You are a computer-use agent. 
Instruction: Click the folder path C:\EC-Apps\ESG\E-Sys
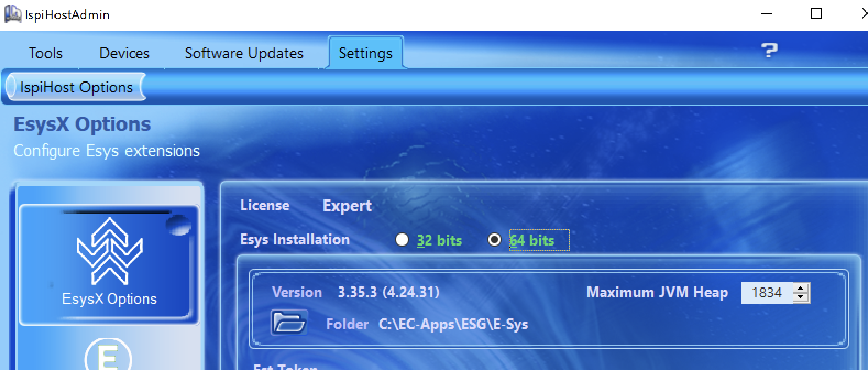[x=453, y=324]
